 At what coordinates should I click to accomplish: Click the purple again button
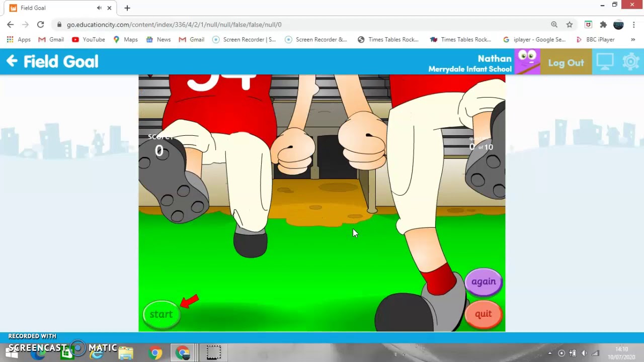click(484, 282)
